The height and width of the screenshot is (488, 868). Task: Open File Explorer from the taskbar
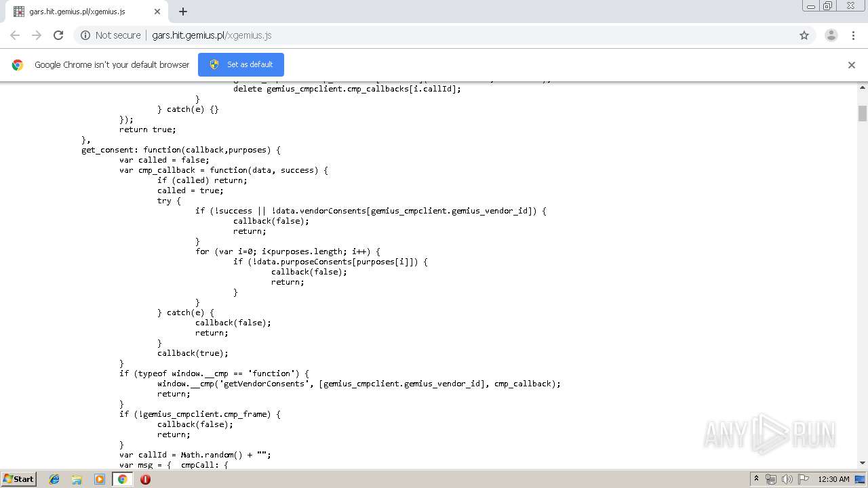(77, 479)
